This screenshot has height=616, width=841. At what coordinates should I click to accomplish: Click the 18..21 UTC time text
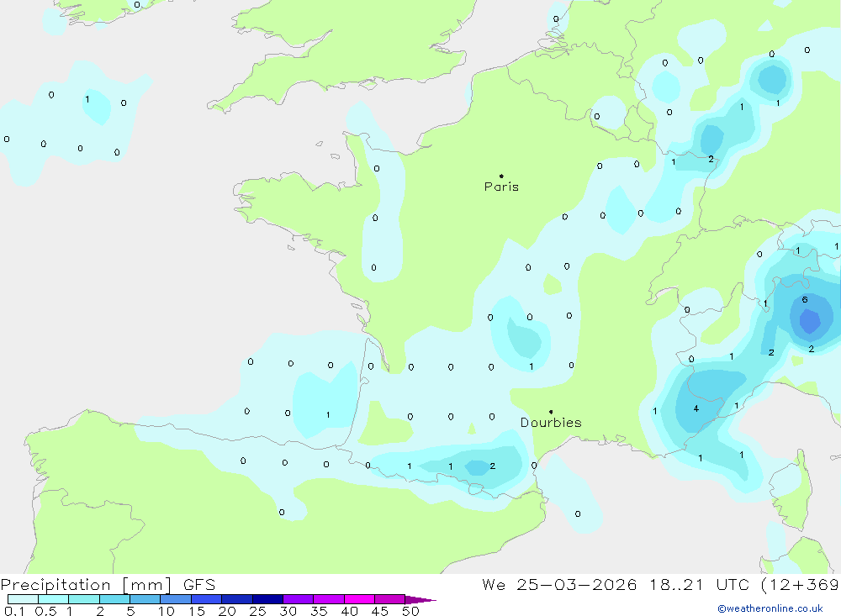tap(699, 584)
